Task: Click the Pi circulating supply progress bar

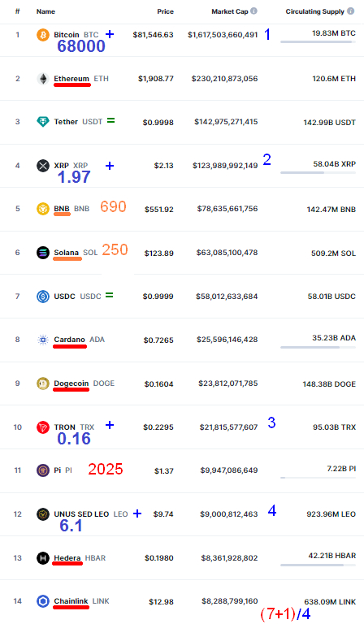Action: [x=318, y=477]
